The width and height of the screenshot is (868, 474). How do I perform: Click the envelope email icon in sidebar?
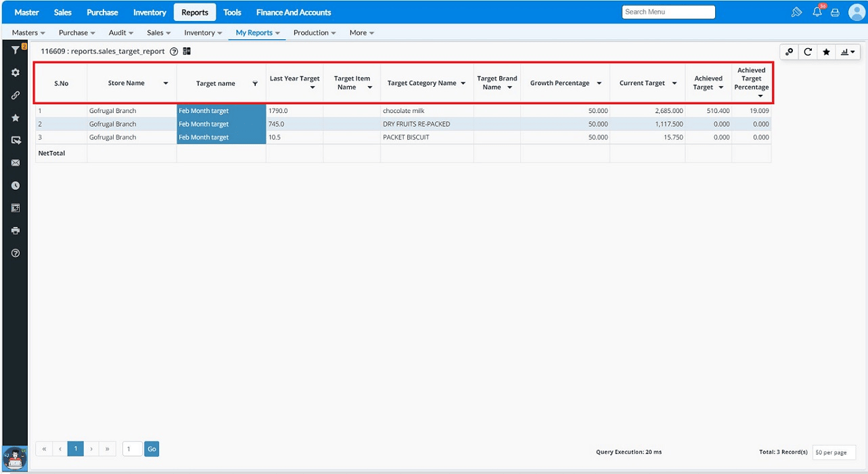pos(16,163)
